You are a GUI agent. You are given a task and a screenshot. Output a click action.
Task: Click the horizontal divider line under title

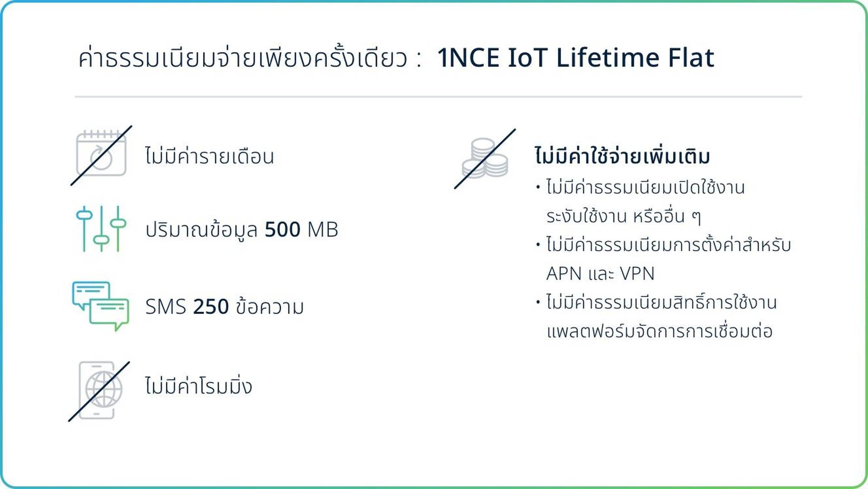pos(438,96)
